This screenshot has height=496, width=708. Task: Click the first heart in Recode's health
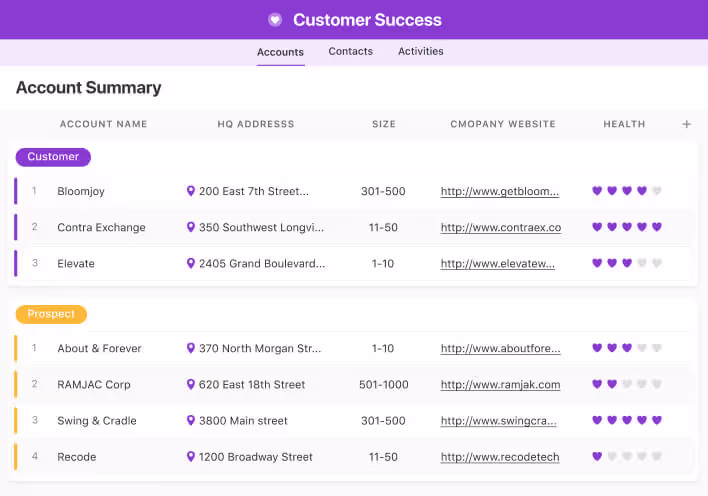(597, 457)
